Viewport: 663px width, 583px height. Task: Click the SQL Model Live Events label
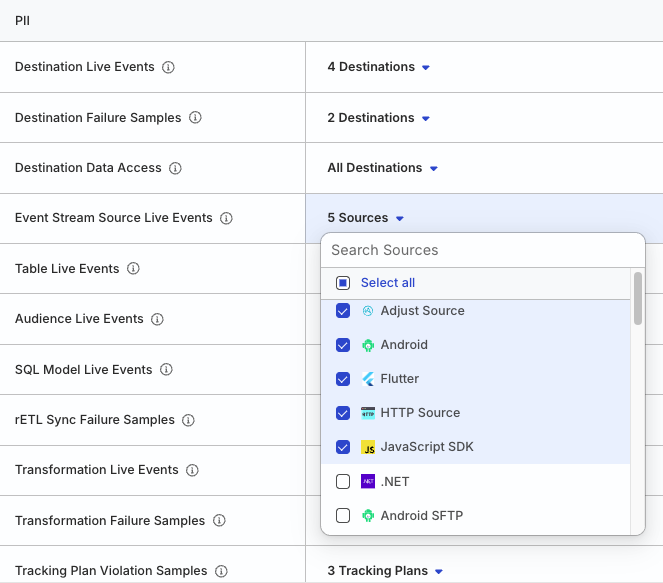pyautogui.click(x=84, y=370)
